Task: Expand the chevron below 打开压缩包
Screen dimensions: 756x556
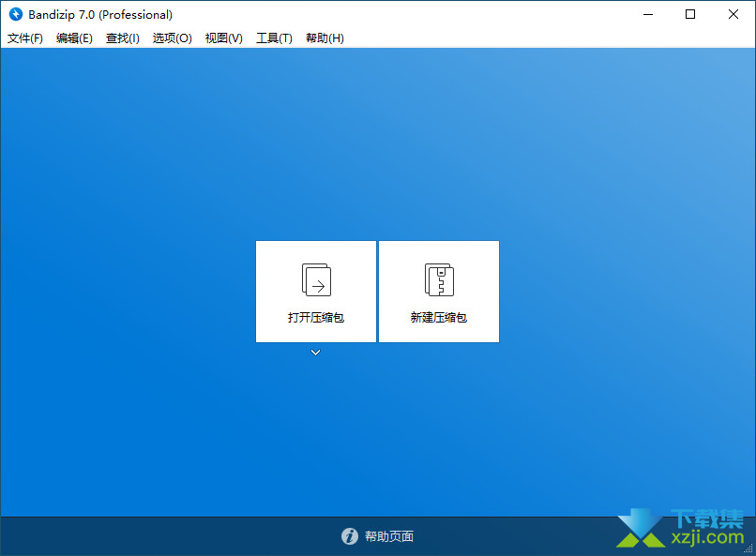Action: click(x=315, y=353)
